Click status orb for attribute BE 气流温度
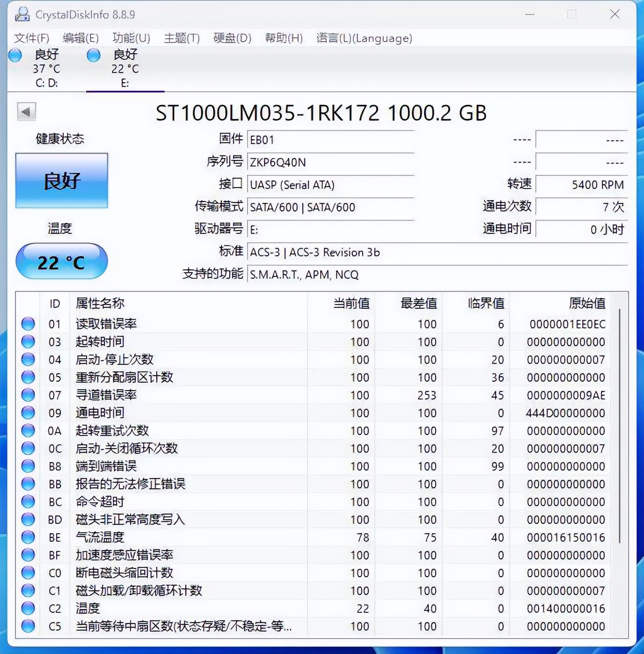 point(28,537)
